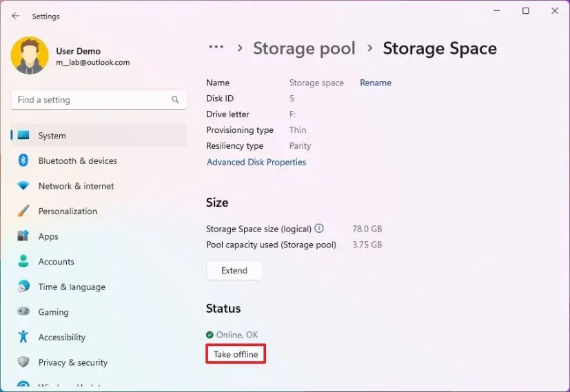Click the Personalization paintbrush icon
The width and height of the screenshot is (570, 392).
click(23, 211)
